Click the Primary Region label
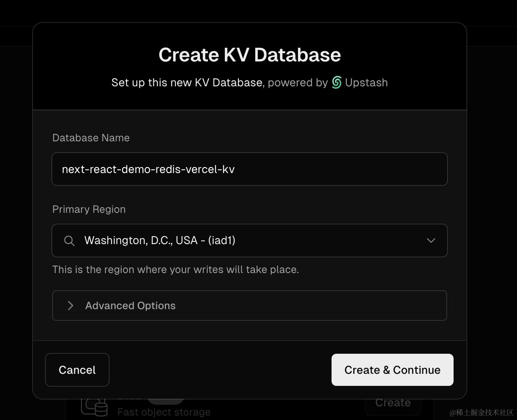The height and width of the screenshot is (420, 517). [x=89, y=209]
